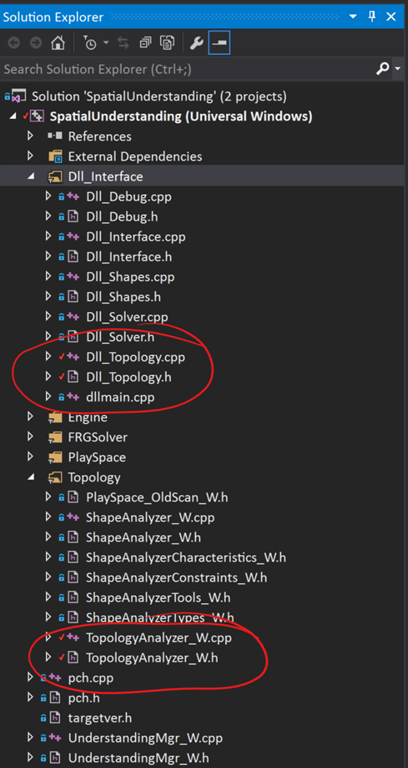The height and width of the screenshot is (768, 408).
Task: Expand the Engine folder
Action: 30,417
